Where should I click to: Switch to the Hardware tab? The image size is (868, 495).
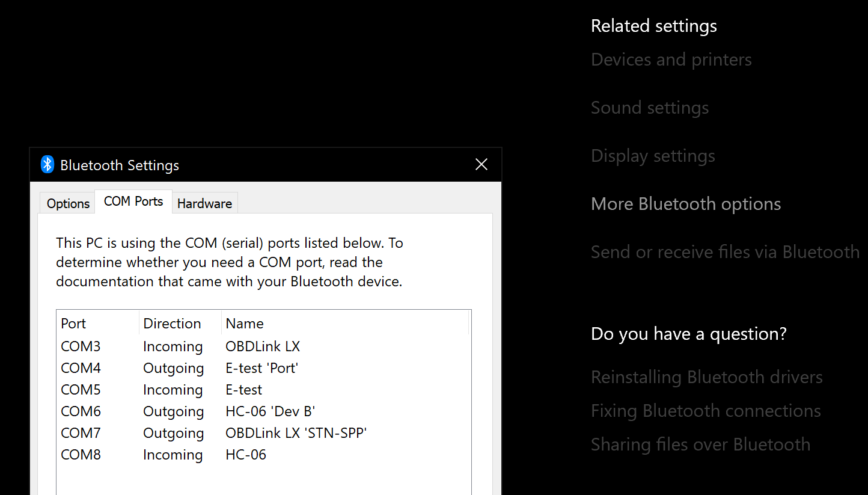[x=204, y=203]
